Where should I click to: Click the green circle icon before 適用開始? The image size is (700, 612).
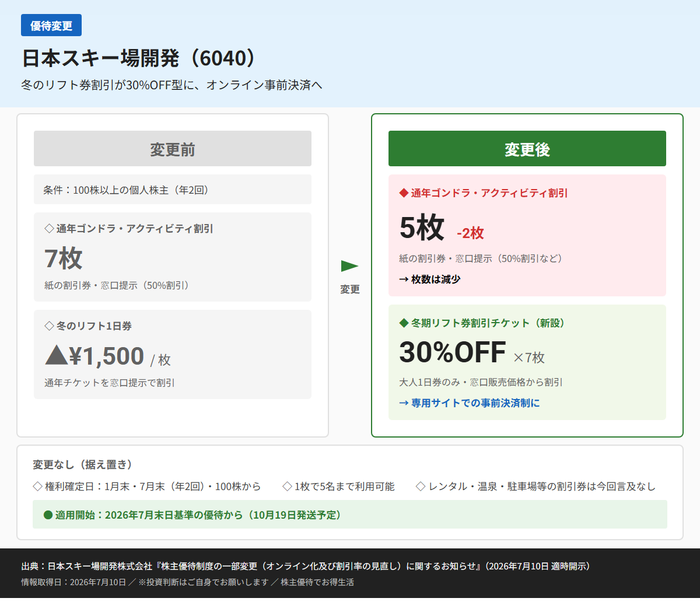(x=48, y=515)
